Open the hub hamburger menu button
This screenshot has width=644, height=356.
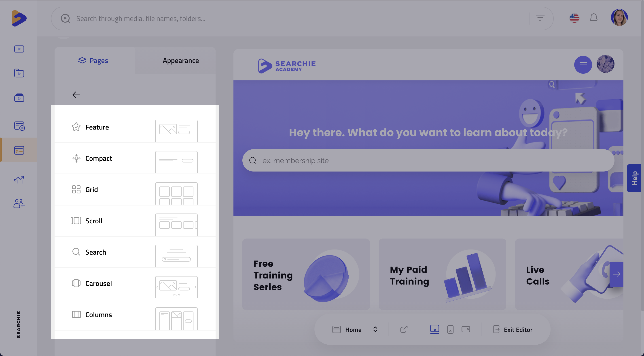coord(583,65)
